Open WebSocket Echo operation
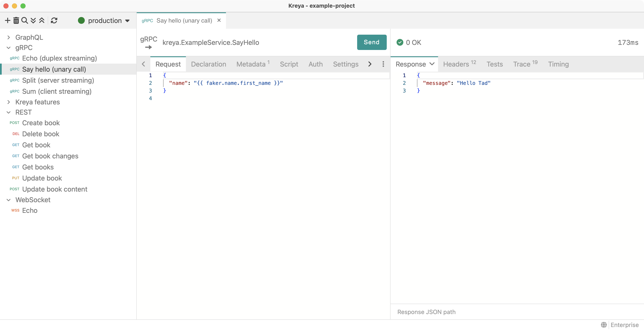This screenshot has width=644, height=330. point(30,211)
